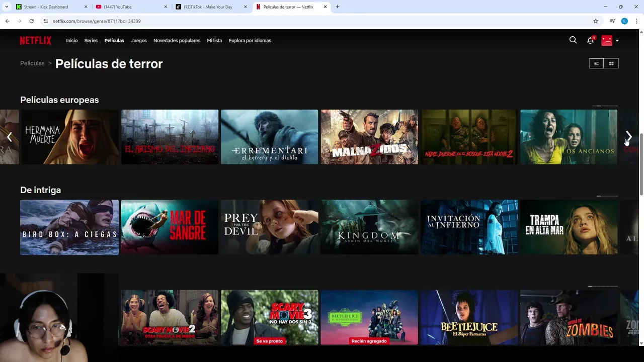644x362 pixels.
Task: Open the De intriga row title
Action: 40,190
